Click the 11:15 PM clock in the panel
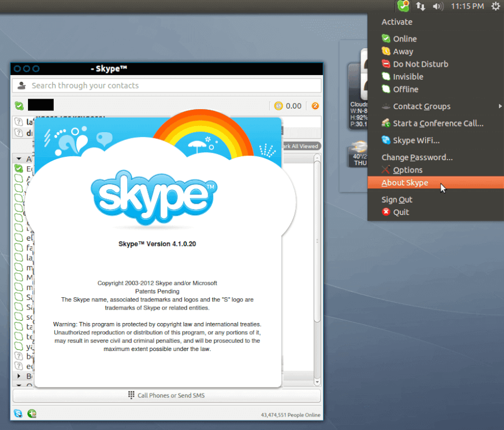The image size is (504, 430). [x=468, y=6]
